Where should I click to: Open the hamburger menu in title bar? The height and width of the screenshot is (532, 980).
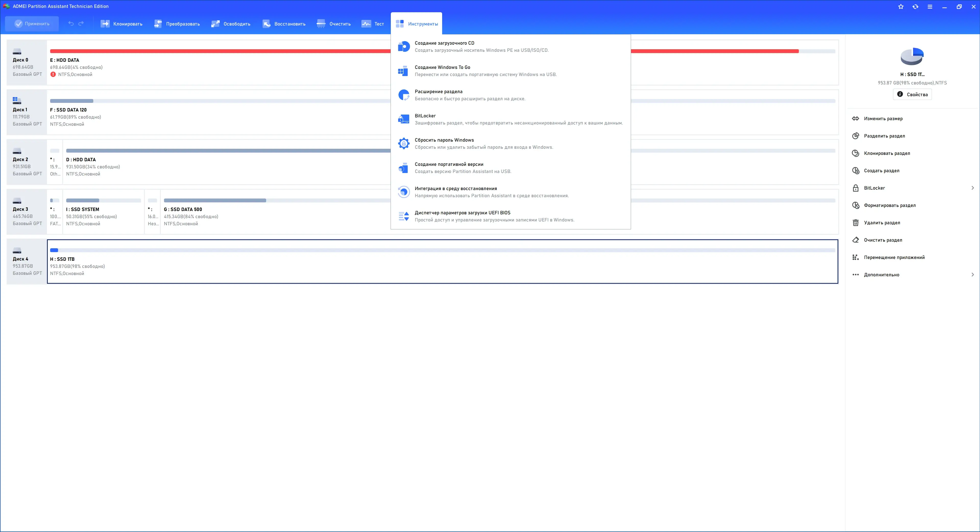(930, 6)
